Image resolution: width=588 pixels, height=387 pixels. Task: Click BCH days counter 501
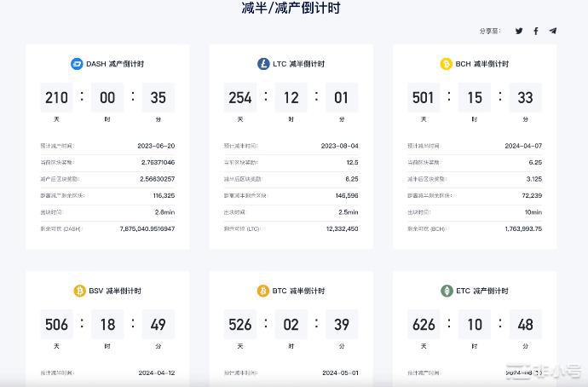pyautogui.click(x=424, y=97)
